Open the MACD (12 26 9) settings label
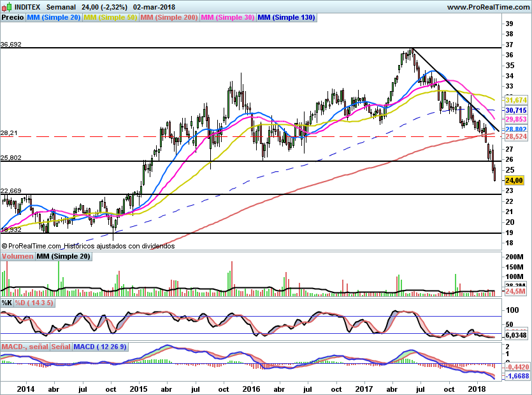 [100, 347]
